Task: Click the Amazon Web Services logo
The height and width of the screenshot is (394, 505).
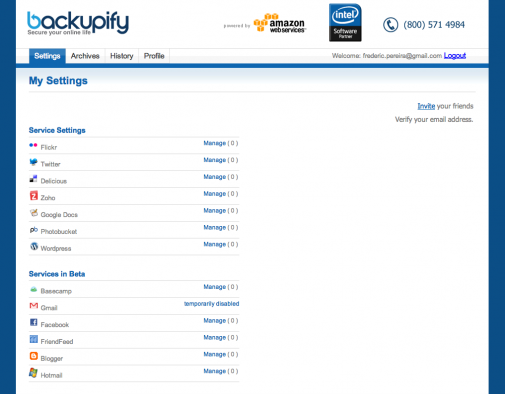Action: coord(279,23)
